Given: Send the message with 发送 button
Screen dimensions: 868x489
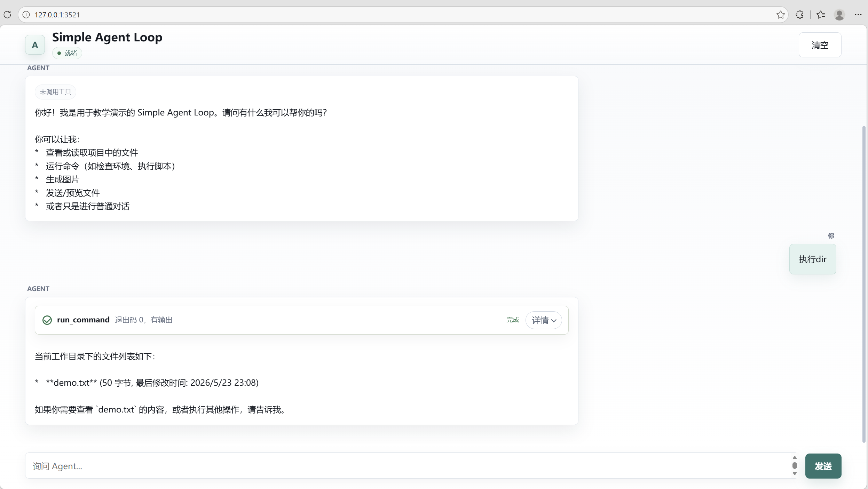Looking at the screenshot, I should point(823,466).
